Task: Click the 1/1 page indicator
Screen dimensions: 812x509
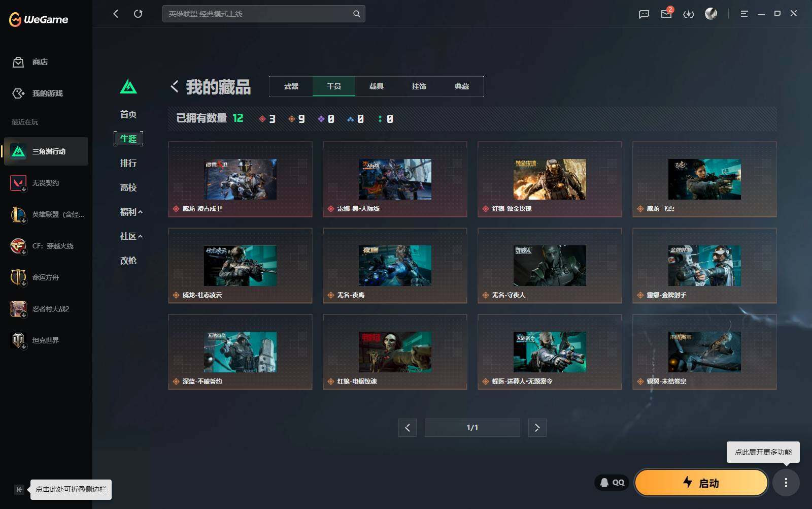Action: pyautogui.click(x=472, y=428)
